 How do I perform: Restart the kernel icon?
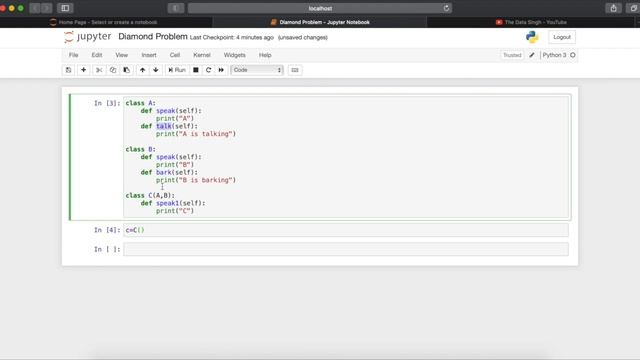(x=209, y=70)
